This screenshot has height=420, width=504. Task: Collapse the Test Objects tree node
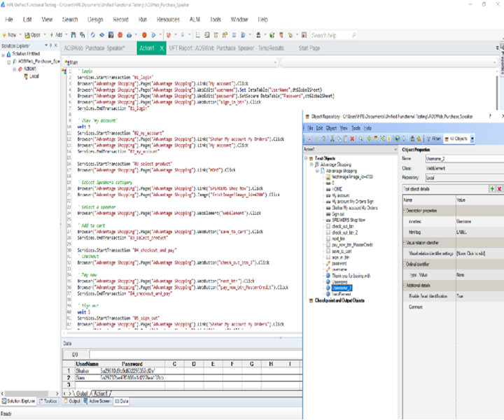point(306,158)
